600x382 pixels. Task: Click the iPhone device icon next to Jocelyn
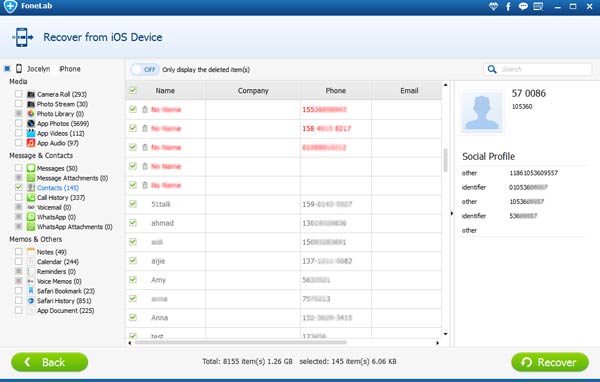coord(19,69)
